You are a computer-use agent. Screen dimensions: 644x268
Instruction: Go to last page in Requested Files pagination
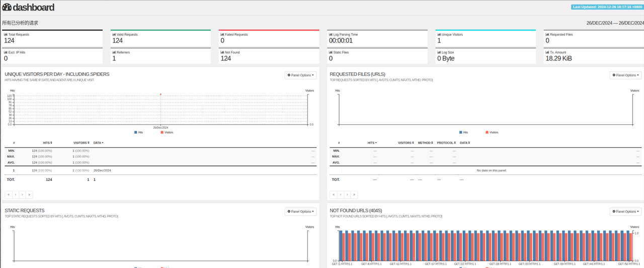click(355, 195)
